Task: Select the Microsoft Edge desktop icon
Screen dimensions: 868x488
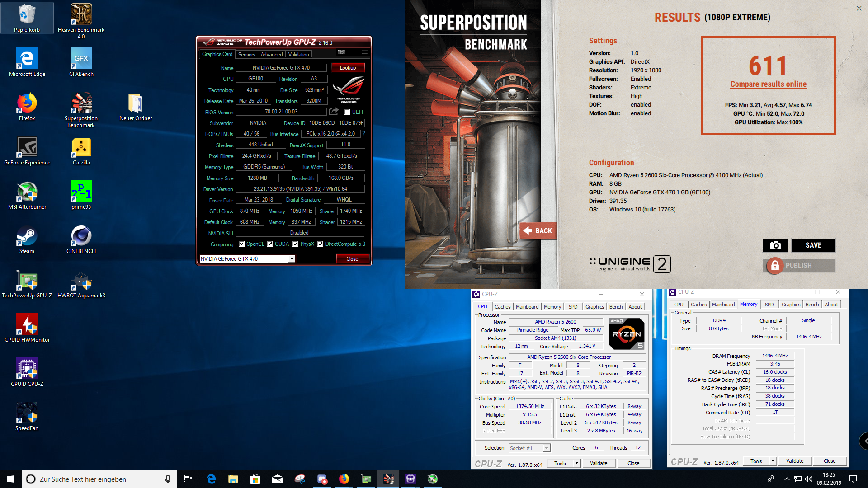Action: click(27, 62)
